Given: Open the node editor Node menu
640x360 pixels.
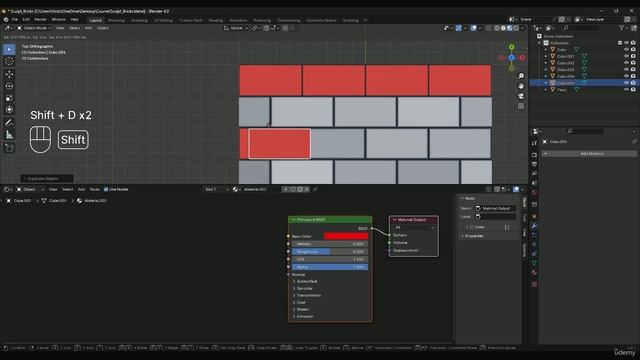Looking at the screenshot, I should click(x=94, y=189).
